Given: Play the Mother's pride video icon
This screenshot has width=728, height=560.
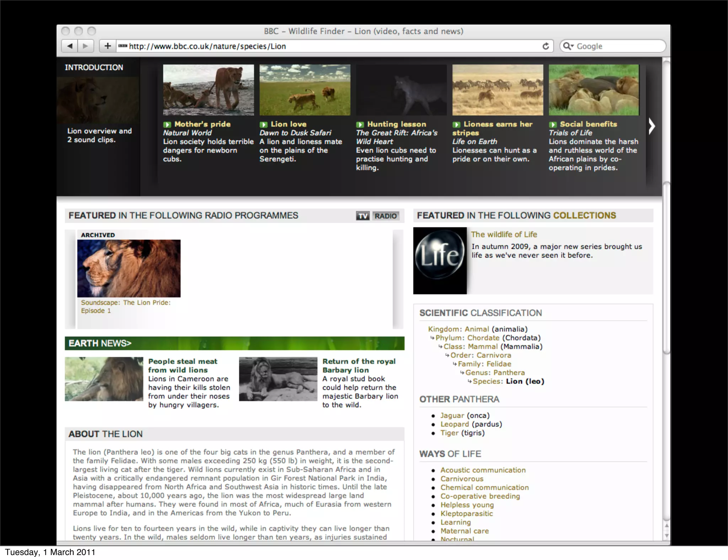Looking at the screenshot, I should point(167,124).
